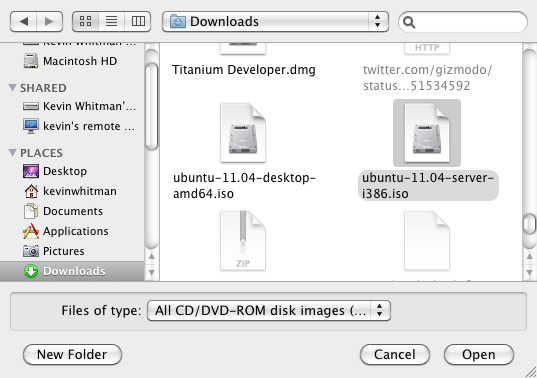Screen dimensions: 537x378
Task: Click the file list scroll down arrow
Action: pos(529,273)
